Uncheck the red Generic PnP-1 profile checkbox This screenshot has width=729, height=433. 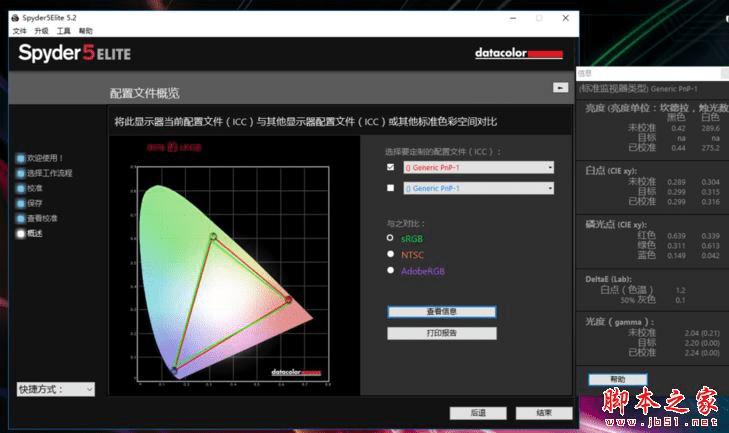[391, 167]
